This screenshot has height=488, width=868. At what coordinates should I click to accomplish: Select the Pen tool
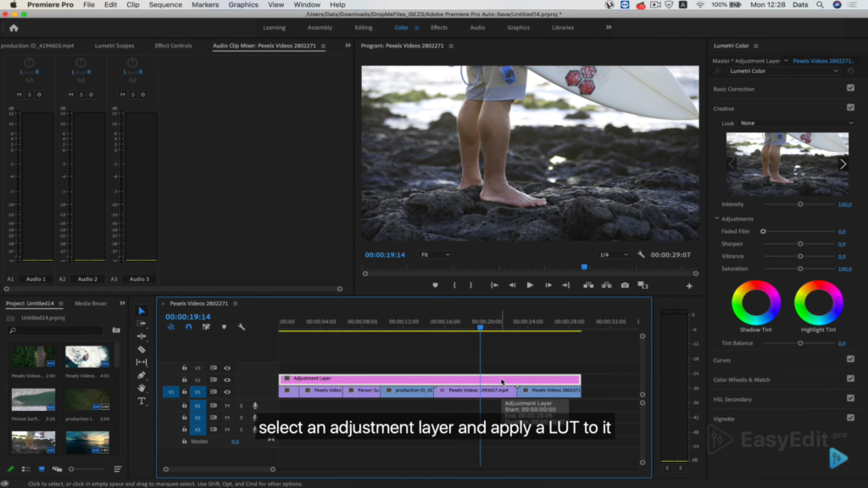point(142,375)
